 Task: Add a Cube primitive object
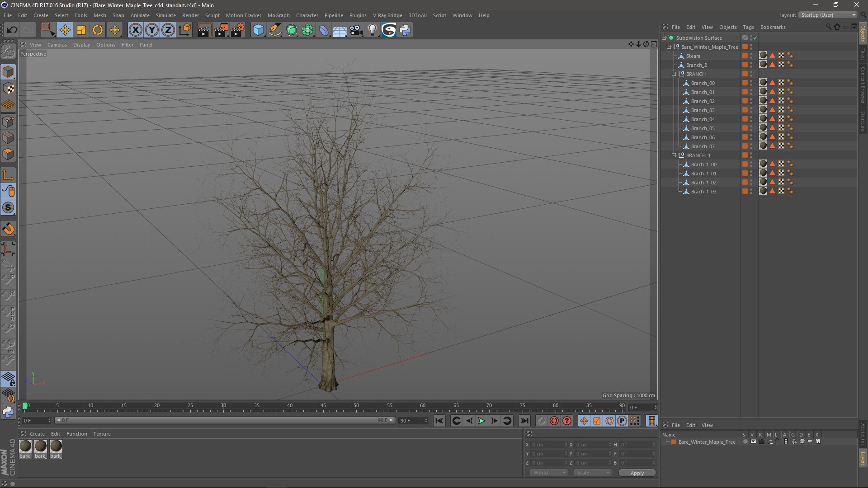[x=258, y=30]
